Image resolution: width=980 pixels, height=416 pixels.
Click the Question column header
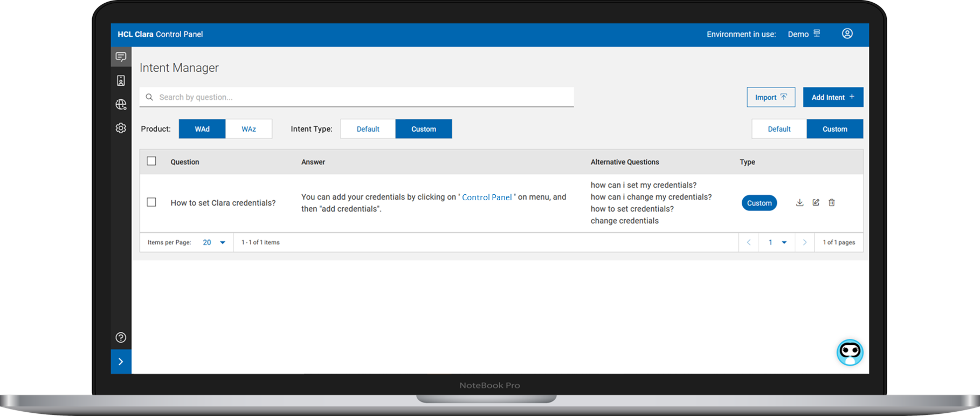tap(185, 162)
